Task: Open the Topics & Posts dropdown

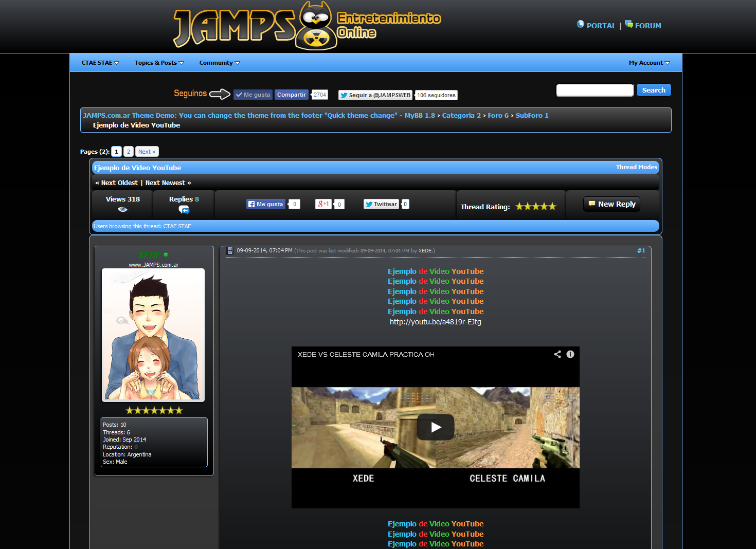Action: point(159,63)
